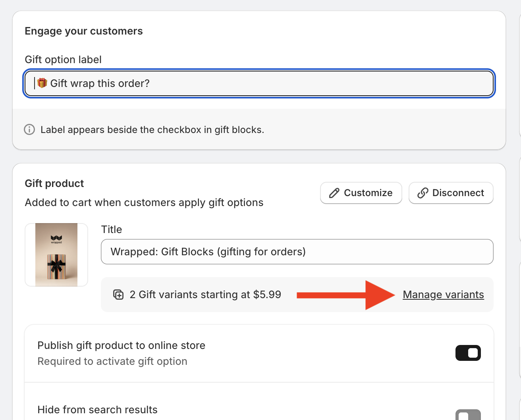521x420 pixels.
Task: Click the red arrow annotation
Action: pyautogui.click(x=345, y=295)
